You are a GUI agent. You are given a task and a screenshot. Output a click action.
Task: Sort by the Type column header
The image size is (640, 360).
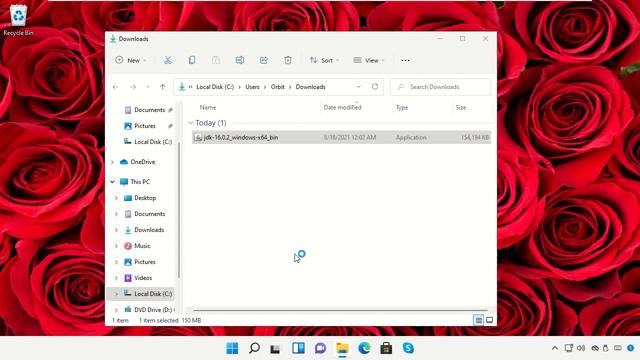[x=402, y=107]
